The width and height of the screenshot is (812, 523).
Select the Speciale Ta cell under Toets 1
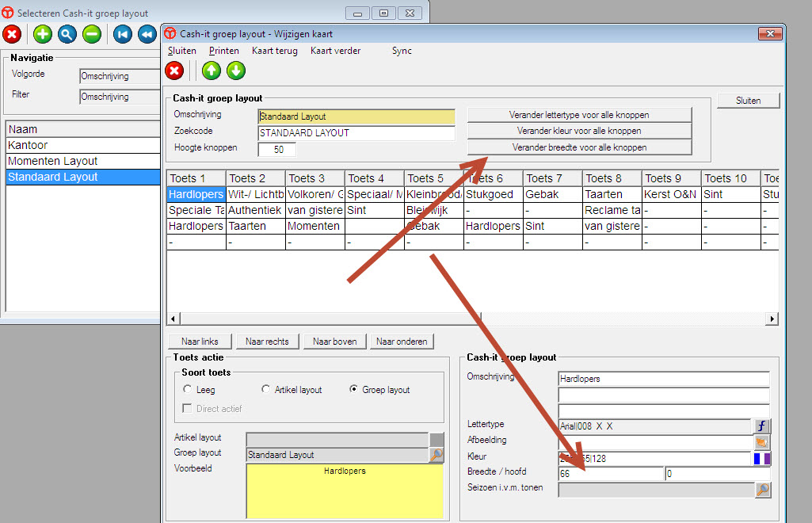click(196, 210)
